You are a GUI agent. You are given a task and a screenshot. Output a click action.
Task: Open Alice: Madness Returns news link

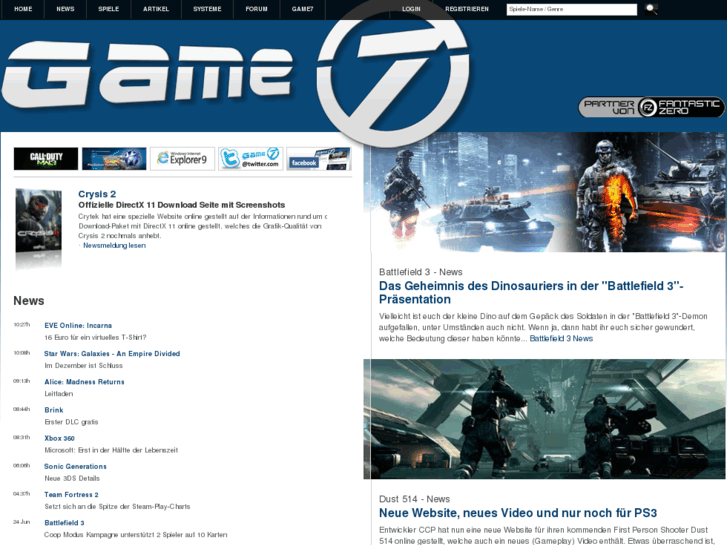tap(84, 382)
